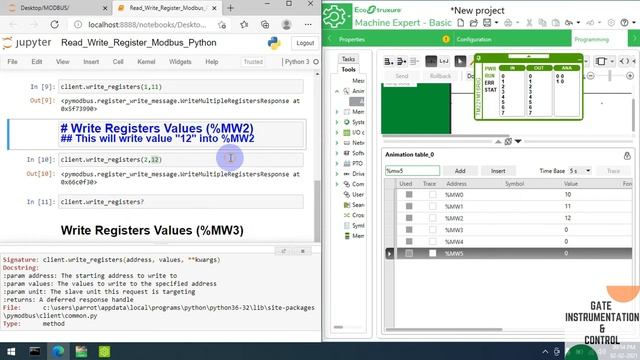Click the New project icon in Machine Expert

460,23
